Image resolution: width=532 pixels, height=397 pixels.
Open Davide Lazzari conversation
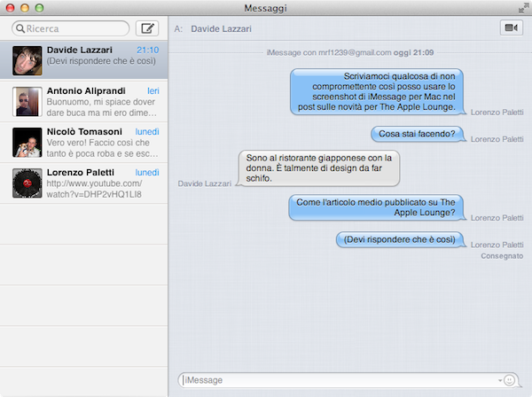tap(84, 60)
